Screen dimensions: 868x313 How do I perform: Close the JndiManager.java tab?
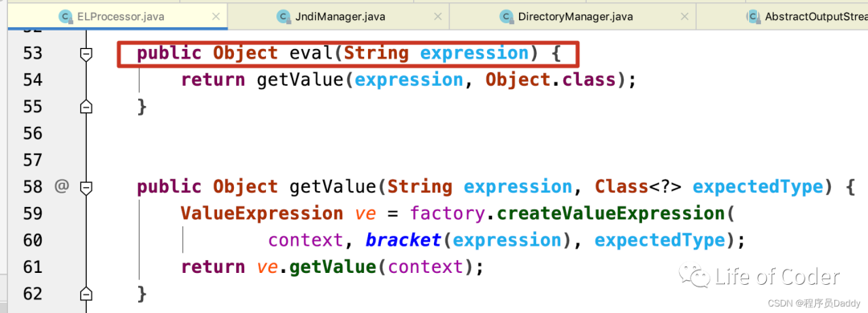tap(438, 17)
